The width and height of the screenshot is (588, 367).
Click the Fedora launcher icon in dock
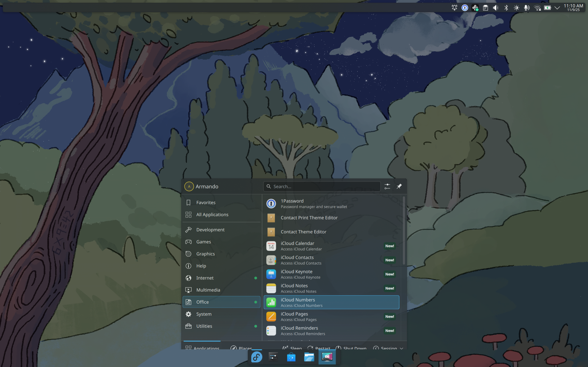pos(257,357)
